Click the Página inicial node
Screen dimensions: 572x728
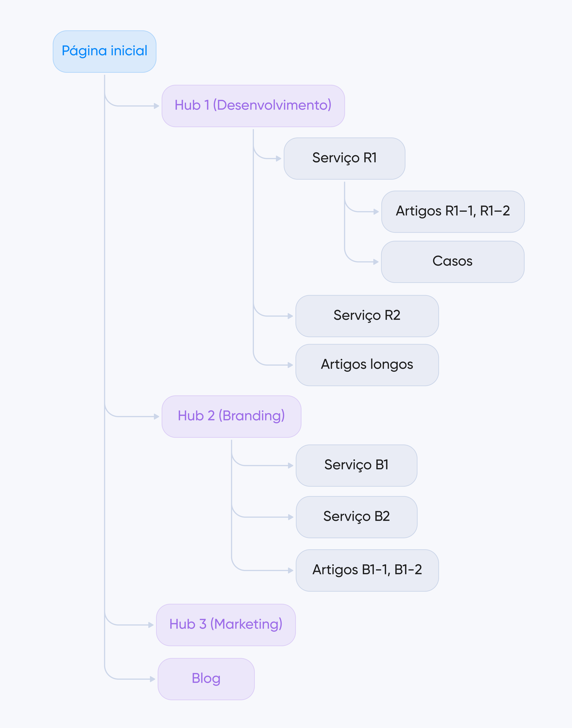[x=105, y=52]
